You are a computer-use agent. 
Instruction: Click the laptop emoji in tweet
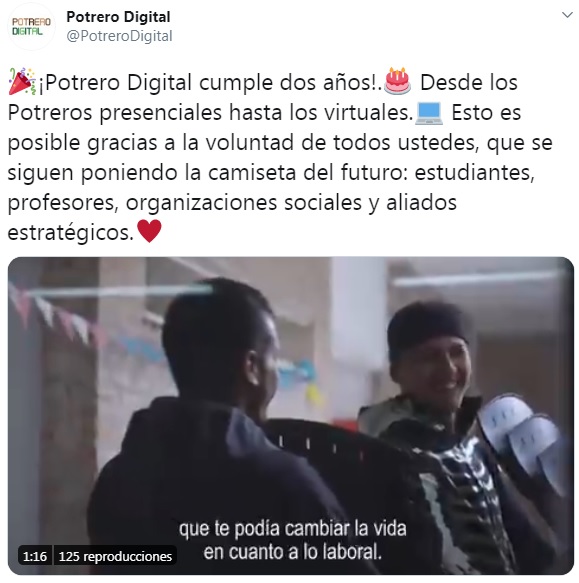tap(429, 113)
